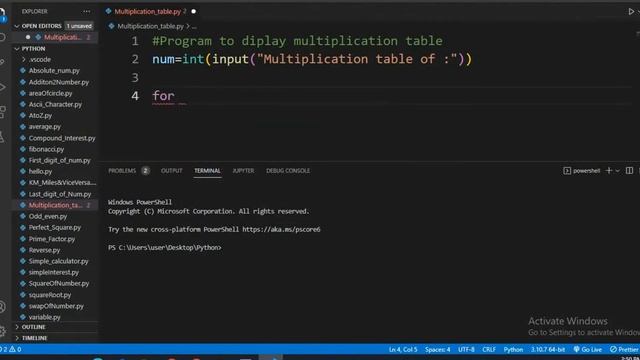
Task: Open average.py file
Action: click(44, 127)
